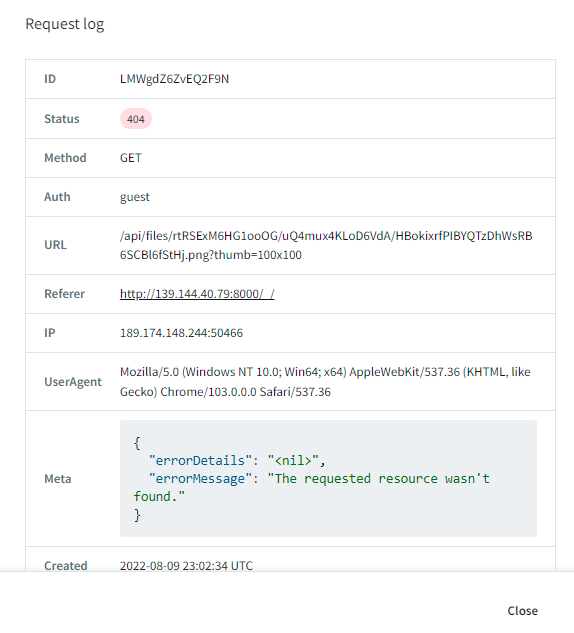The width and height of the screenshot is (574, 633).
Task: Click the GET method value
Action: coord(131,158)
